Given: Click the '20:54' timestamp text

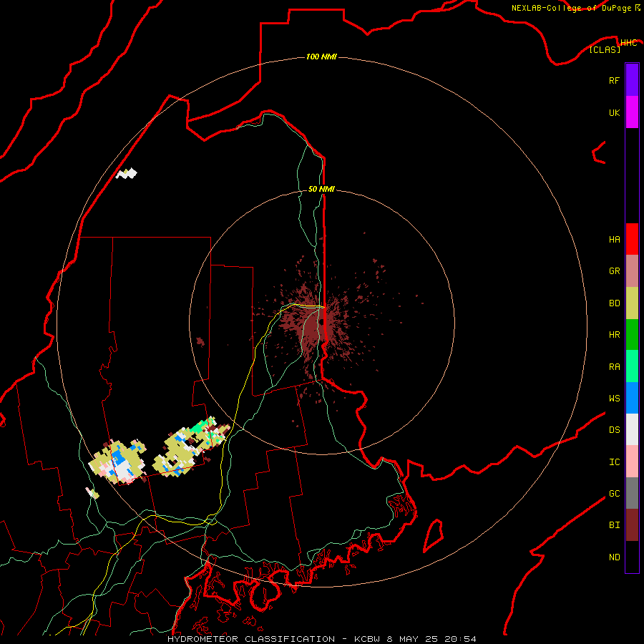Looking at the screenshot, I should [460, 639].
